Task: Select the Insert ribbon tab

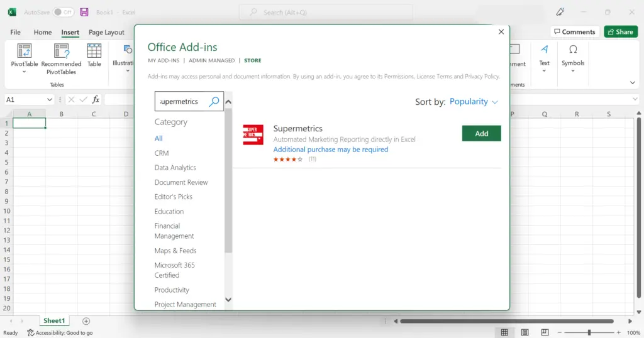Action: 70,32
